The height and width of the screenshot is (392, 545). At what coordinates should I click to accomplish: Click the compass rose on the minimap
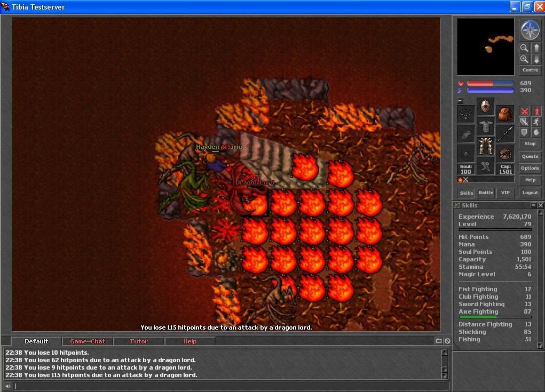coord(530,30)
